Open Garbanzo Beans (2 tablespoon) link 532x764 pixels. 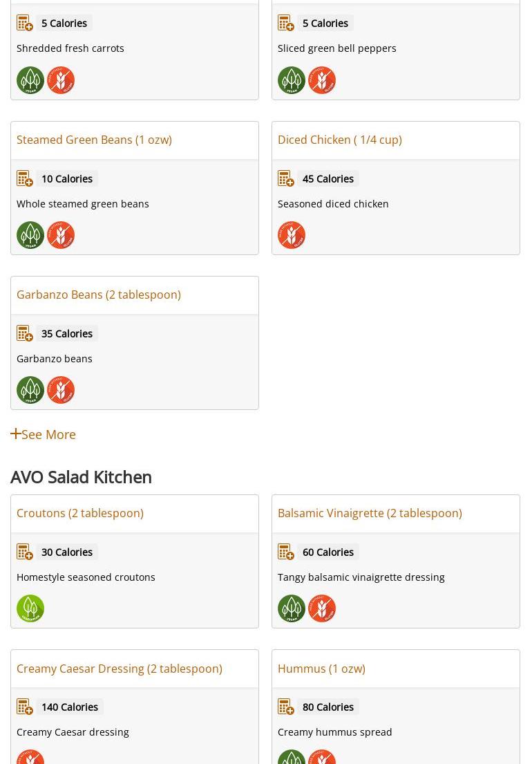pos(98,295)
